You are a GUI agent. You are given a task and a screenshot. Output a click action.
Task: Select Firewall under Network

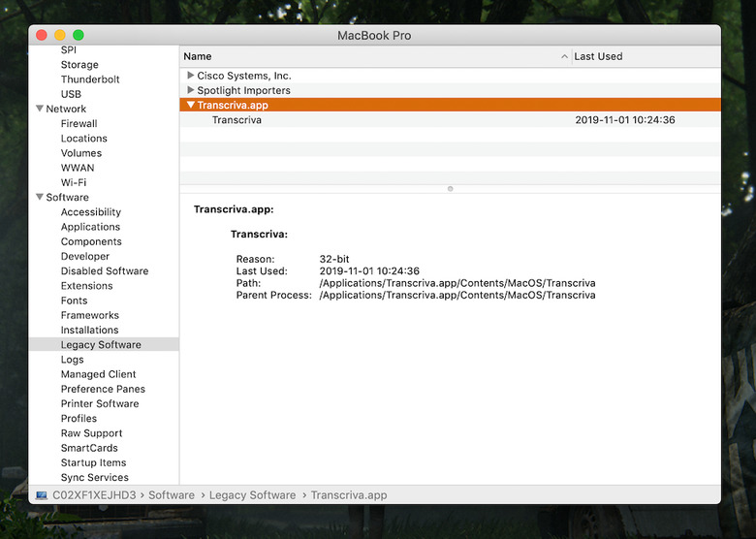point(79,124)
